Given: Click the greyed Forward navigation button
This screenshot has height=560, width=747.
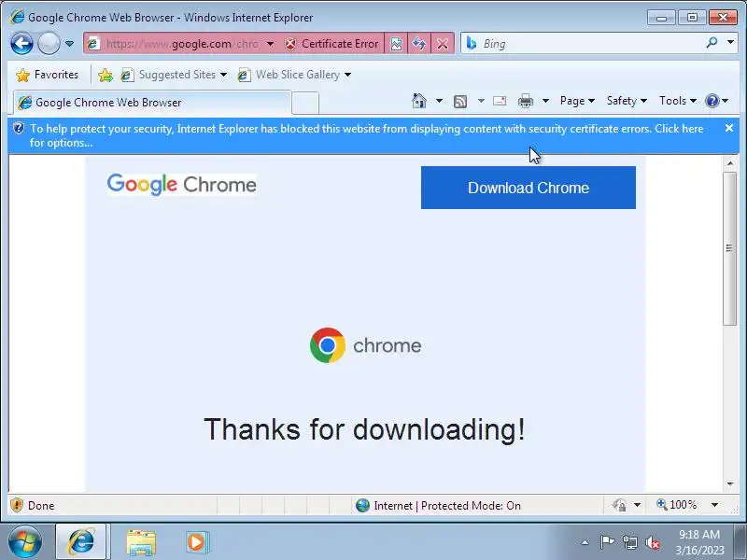Looking at the screenshot, I should (x=49, y=44).
